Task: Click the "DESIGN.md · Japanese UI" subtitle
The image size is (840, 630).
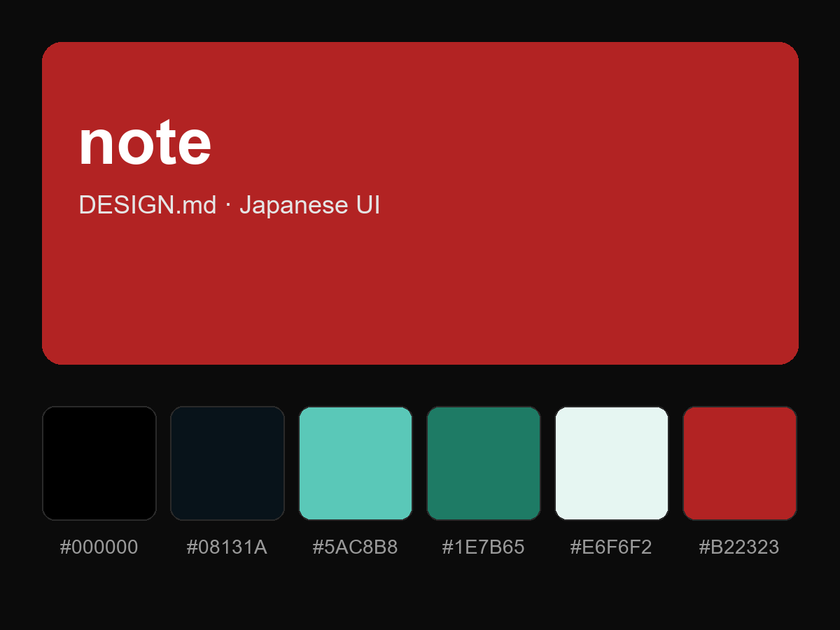Action: 230,205
